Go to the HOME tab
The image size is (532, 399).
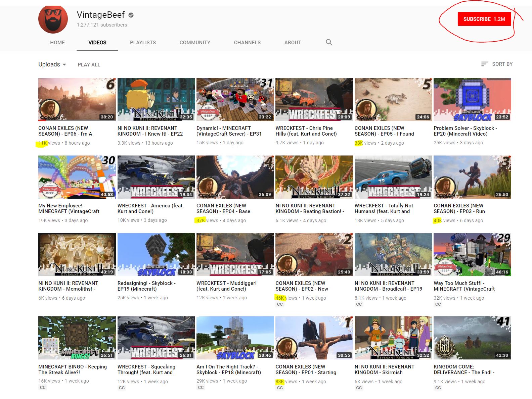click(57, 43)
